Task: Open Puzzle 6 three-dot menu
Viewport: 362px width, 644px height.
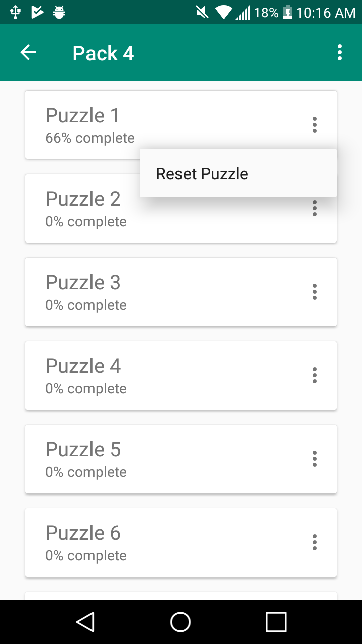Action: point(315,542)
